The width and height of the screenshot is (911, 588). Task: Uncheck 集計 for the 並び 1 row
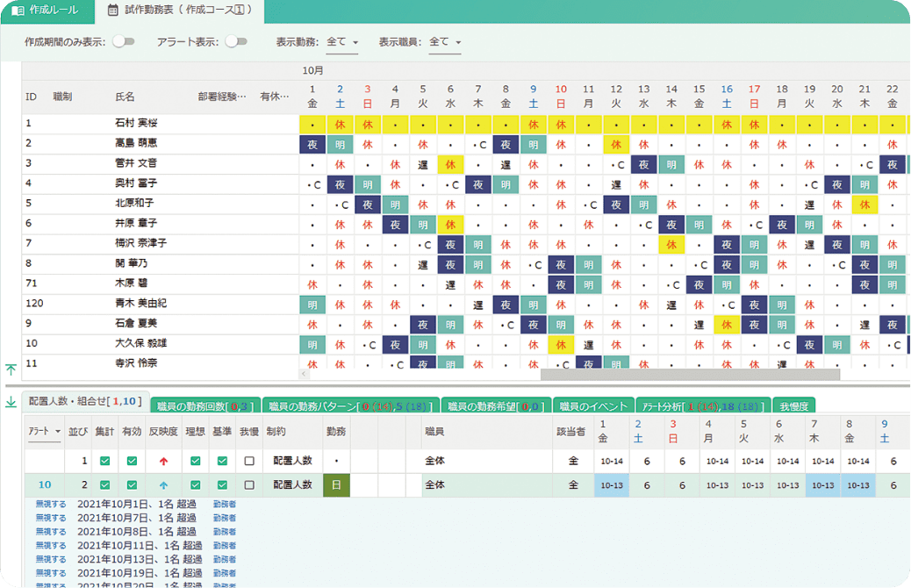104,461
